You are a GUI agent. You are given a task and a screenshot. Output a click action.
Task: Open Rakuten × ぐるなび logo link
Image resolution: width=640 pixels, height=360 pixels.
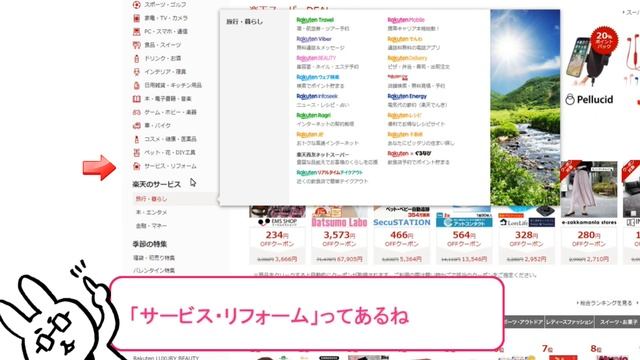point(409,154)
